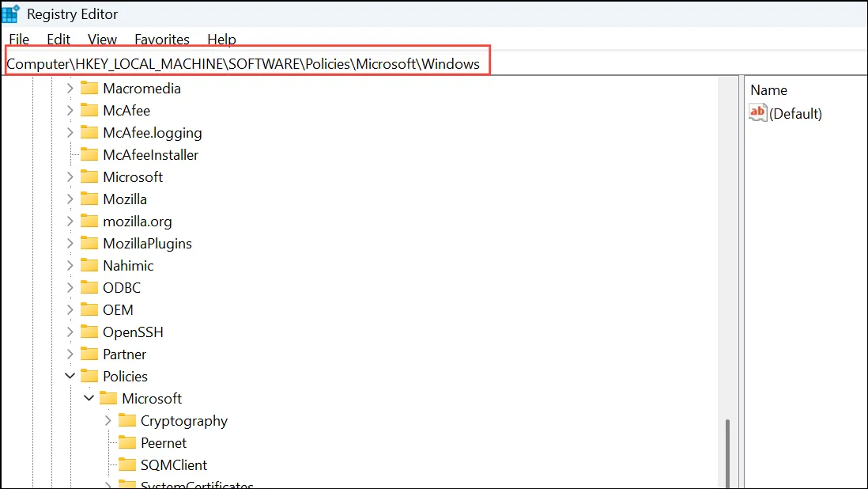Select the Peernet key label
This screenshot has width=868, height=489.
164,442
